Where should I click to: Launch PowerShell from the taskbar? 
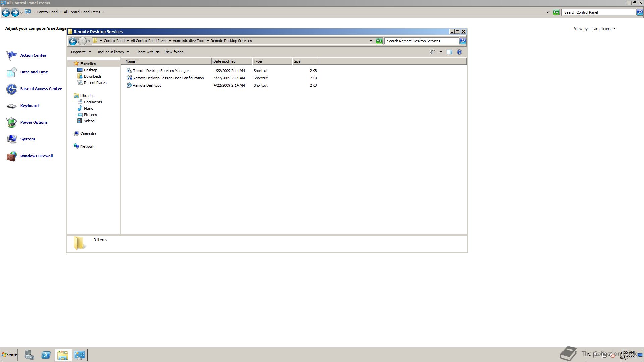point(46,355)
